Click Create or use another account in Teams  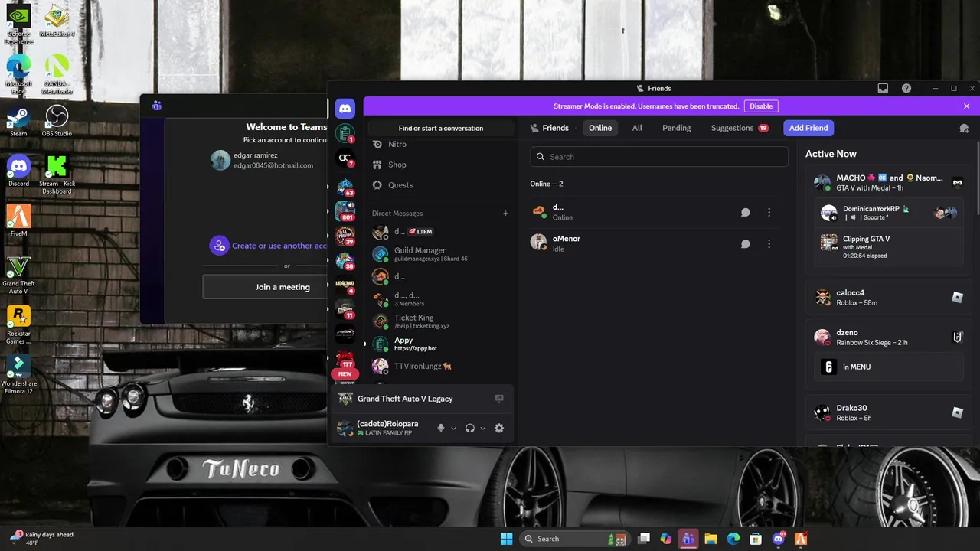pos(269,246)
